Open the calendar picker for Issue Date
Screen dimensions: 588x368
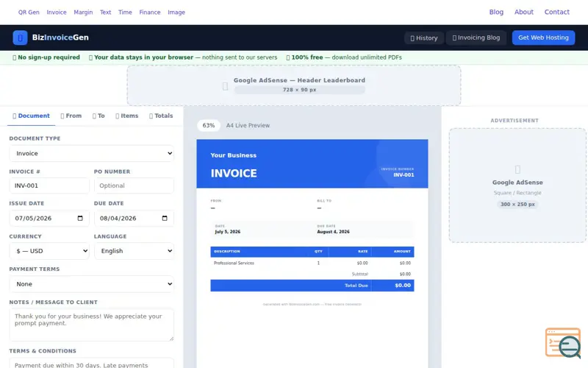(x=80, y=218)
